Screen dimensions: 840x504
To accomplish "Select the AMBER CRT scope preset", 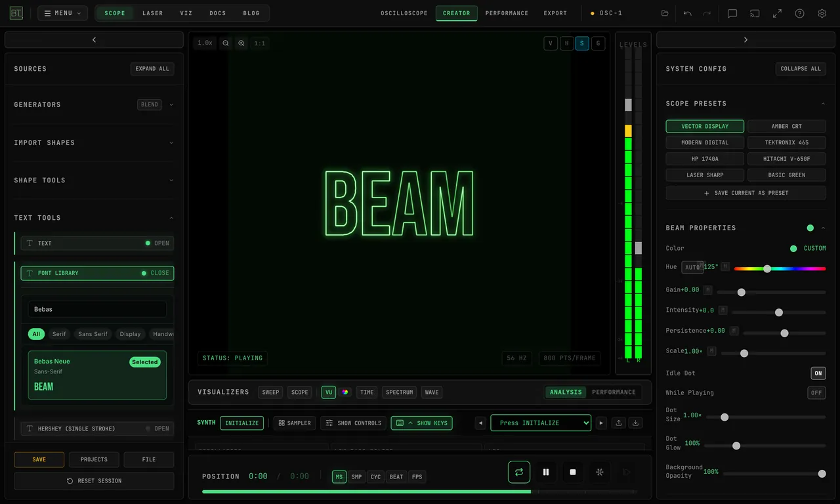I will click(786, 126).
